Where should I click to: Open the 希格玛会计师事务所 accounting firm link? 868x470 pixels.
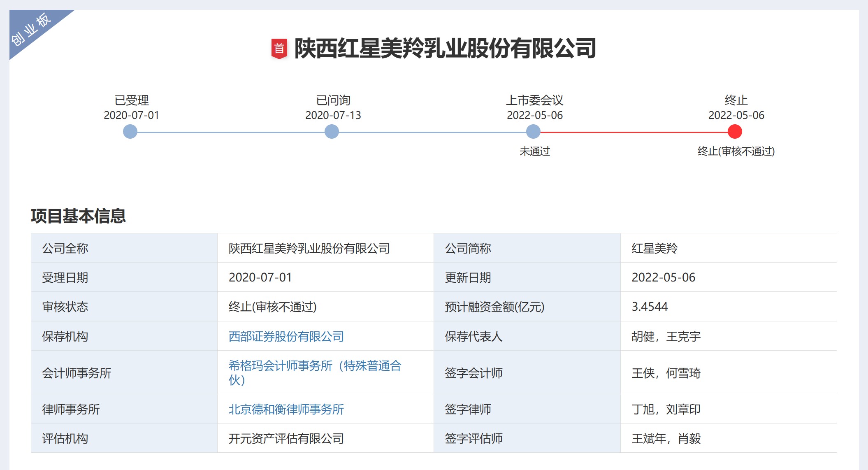(315, 366)
